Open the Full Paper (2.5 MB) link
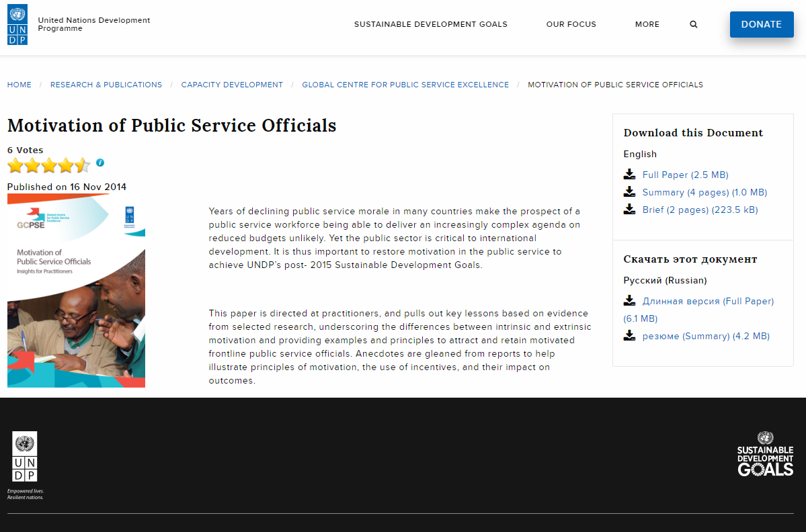This screenshot has width=806, height=532. [x=685, y=174]
